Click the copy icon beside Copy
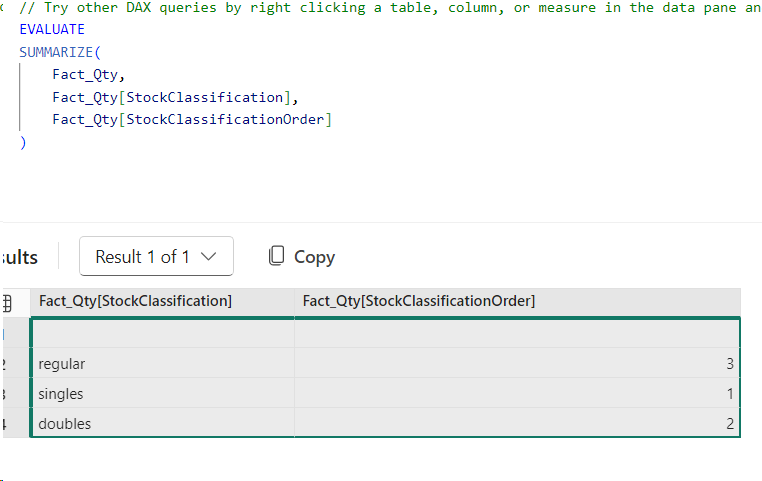The image size is (762, 481). click(276, 256)
